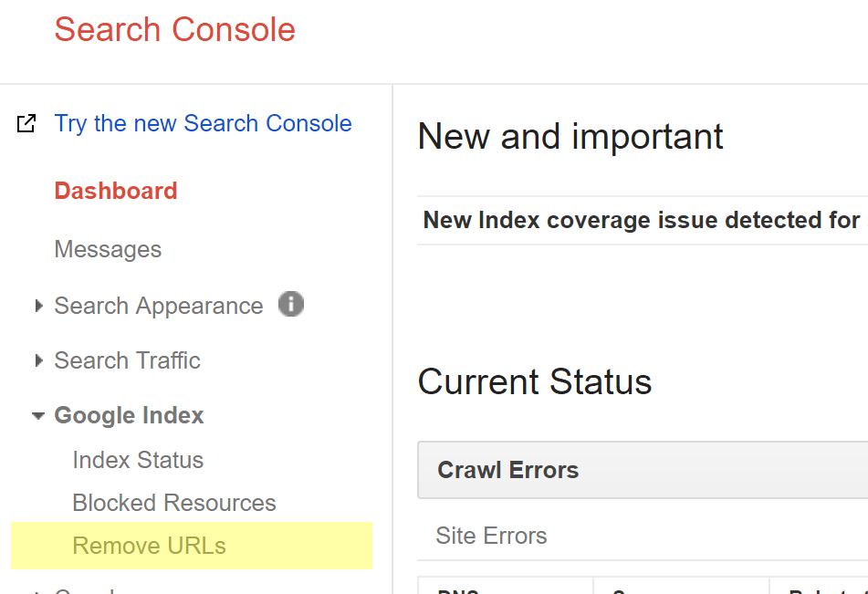Screen dimensions: 868x594
Task: Open New Index coverage issue message
Action: [643, 220]
